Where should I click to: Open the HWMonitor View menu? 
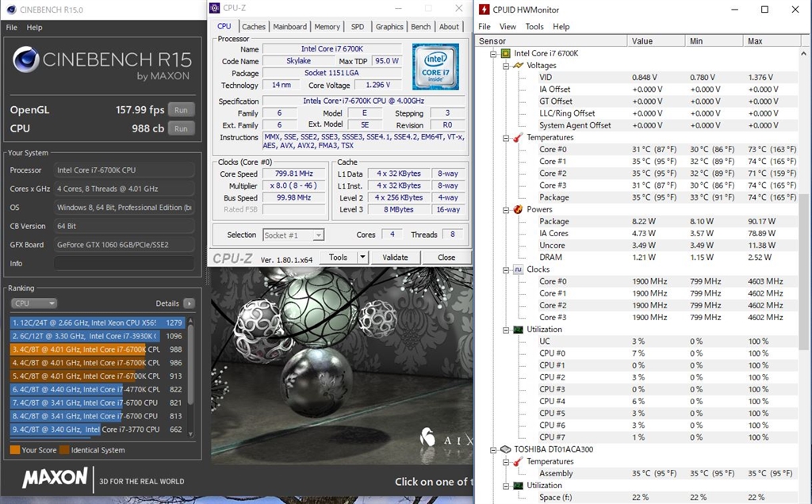(x=507, y=26)
